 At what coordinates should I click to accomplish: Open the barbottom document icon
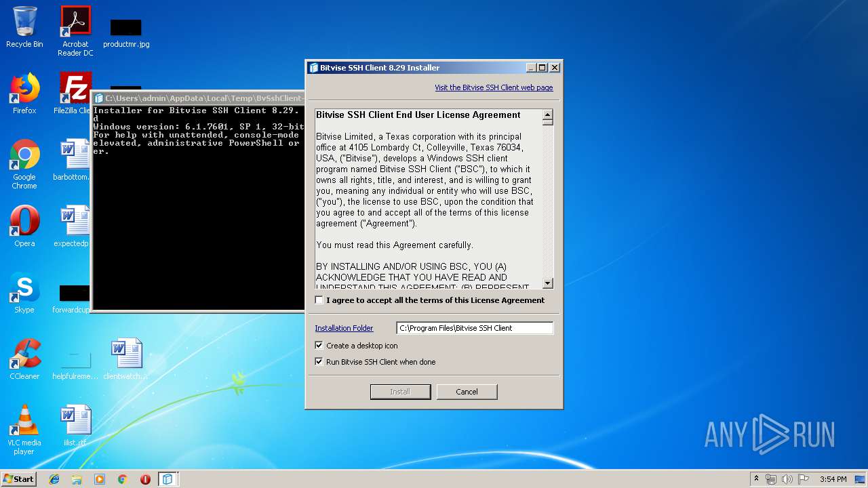(74, 160)
